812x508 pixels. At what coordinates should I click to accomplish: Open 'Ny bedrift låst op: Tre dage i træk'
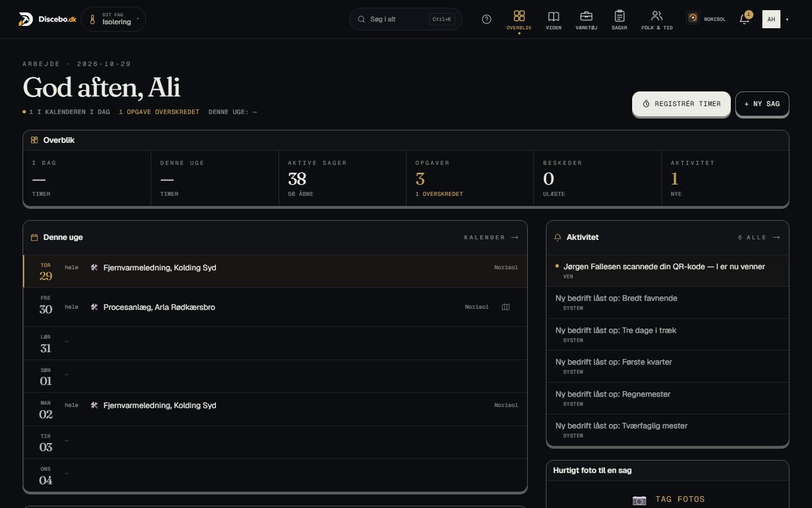point(668,335)
